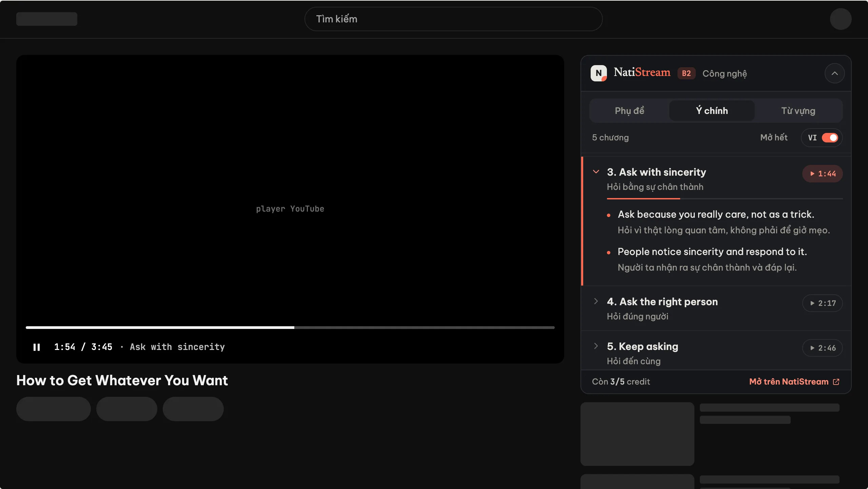Screen dimensions: 868x489
Task: Click the 'Hỏi bằng sự chân thành' subtitle
Action: (655, 187)
